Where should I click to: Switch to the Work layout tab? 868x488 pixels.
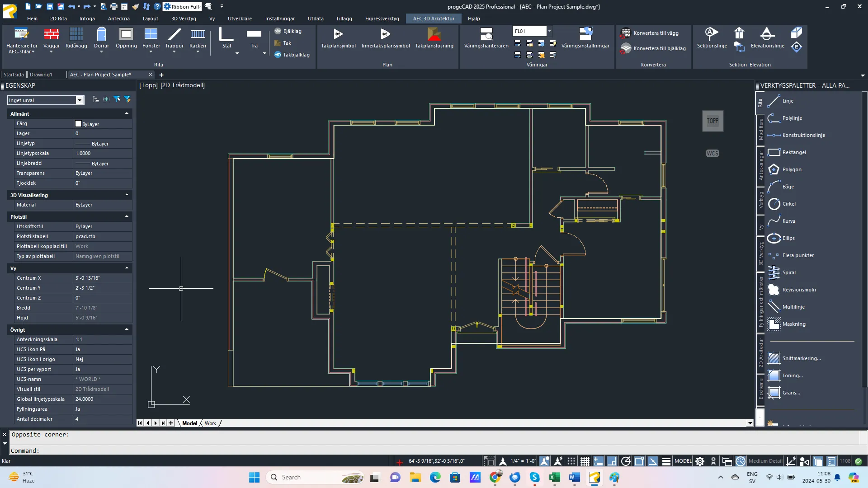210,423
